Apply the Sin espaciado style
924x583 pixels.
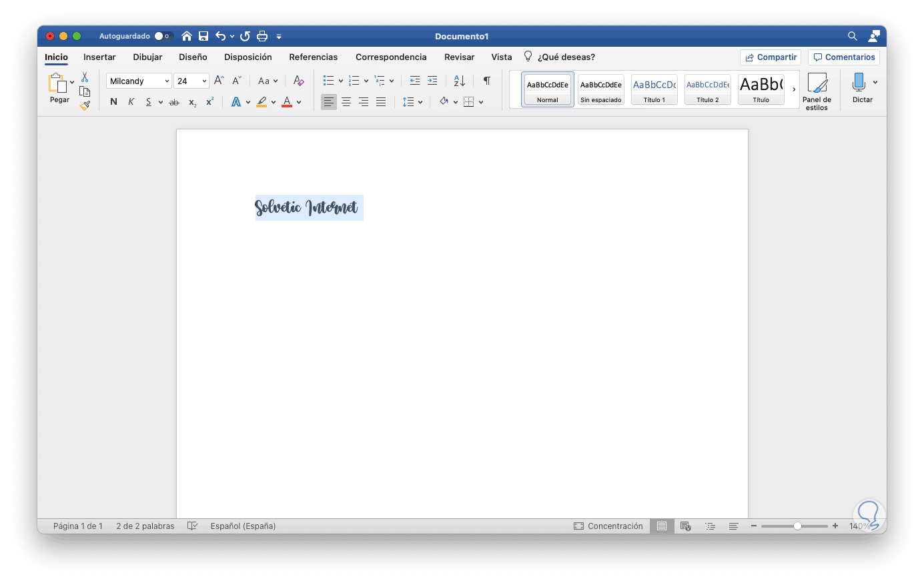pos(601,89)
